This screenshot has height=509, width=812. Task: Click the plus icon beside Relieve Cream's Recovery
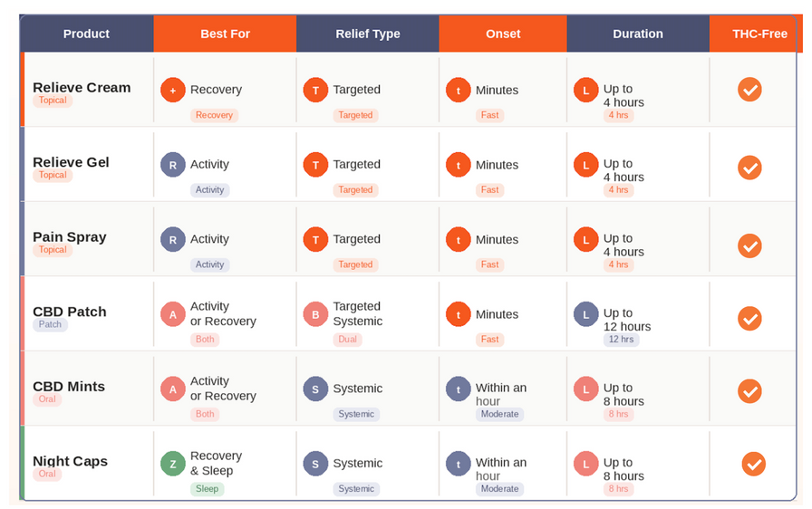coord(173,90)
